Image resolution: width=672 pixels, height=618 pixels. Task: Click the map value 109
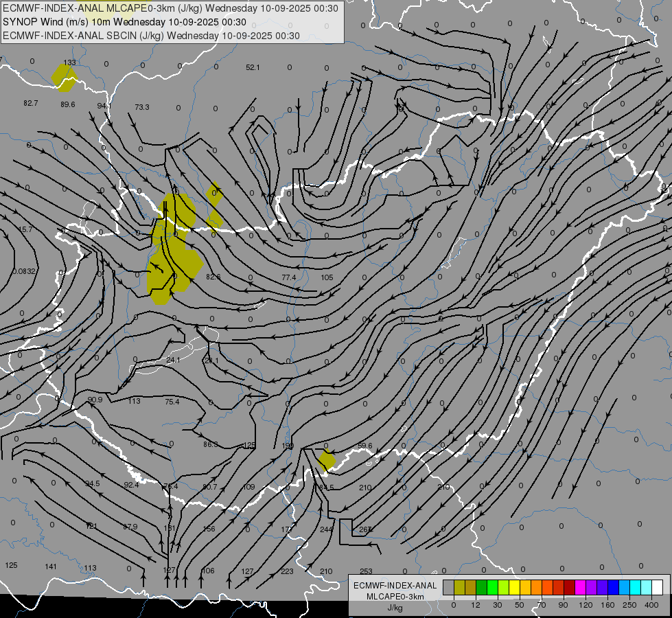(249, 487)
